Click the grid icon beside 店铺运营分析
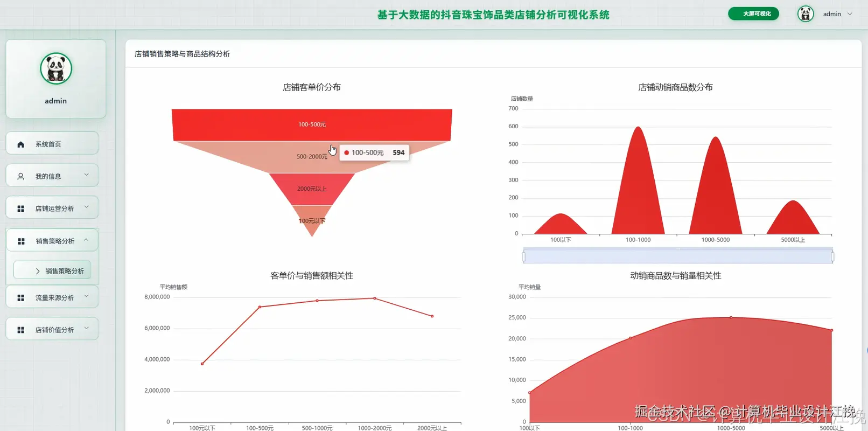This screenshot has height=431, width=868. (20, 208)
